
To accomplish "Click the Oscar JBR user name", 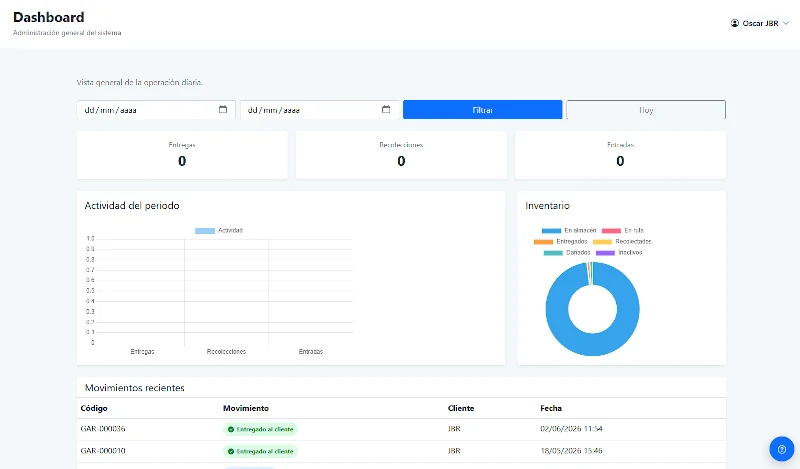I will tap(760, 23).
